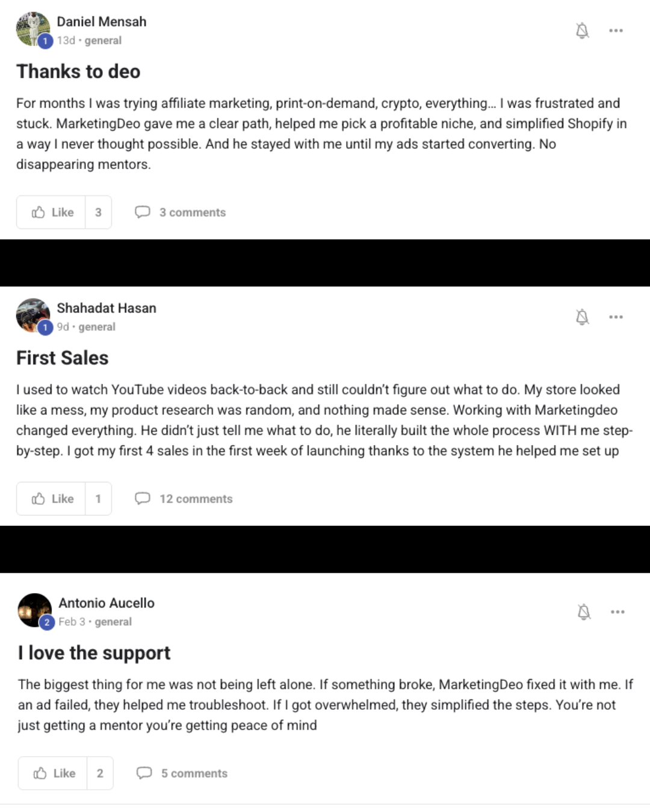Image resolution: width=650 pixels, height=812 pixels.
Task: Open the "Thanks to deo" post title
Action: point(78,72)
